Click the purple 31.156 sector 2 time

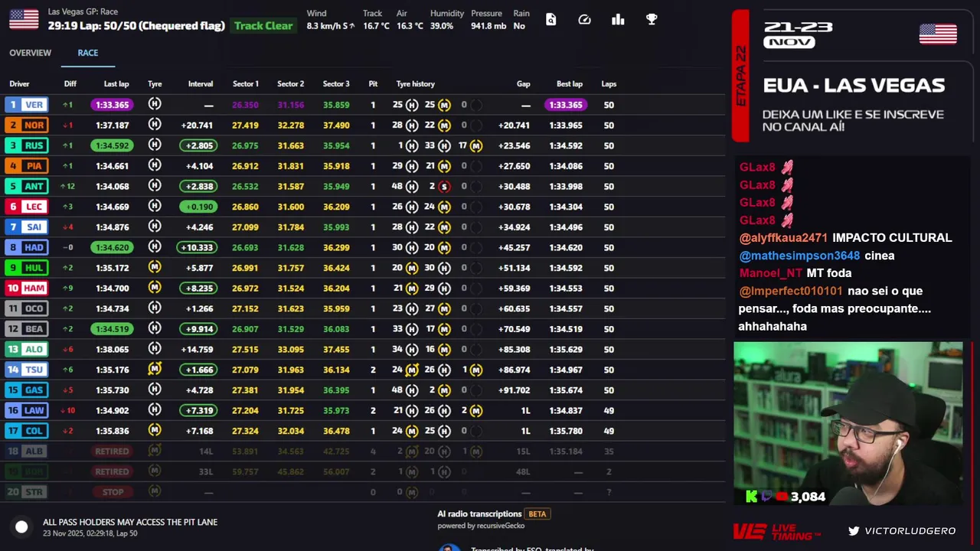coord(291,105)
